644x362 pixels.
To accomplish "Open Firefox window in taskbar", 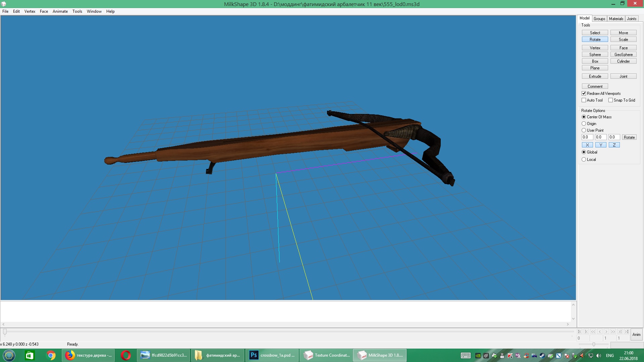I will pos(88,355).
